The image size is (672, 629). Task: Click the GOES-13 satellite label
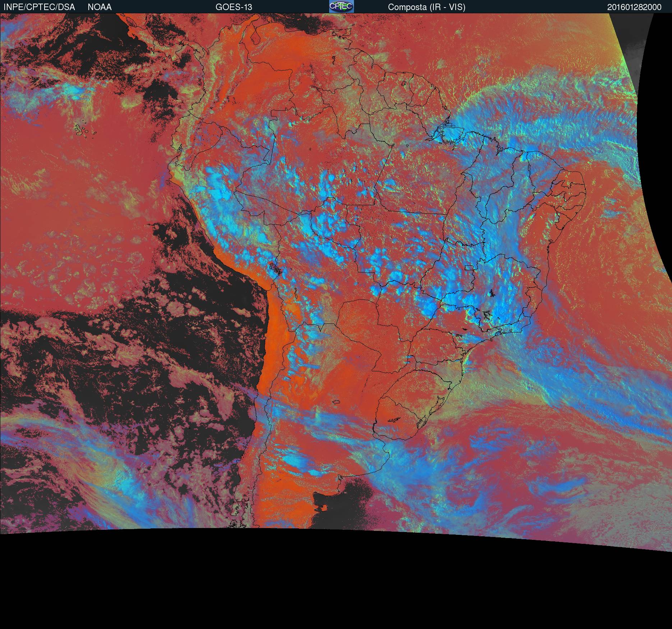(x=234, y=7)
